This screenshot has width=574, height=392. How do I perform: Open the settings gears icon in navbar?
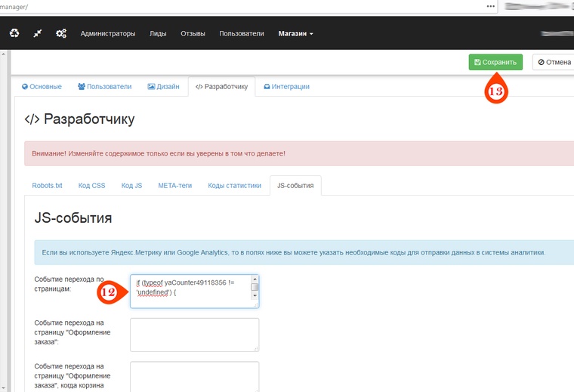[61, 33]
